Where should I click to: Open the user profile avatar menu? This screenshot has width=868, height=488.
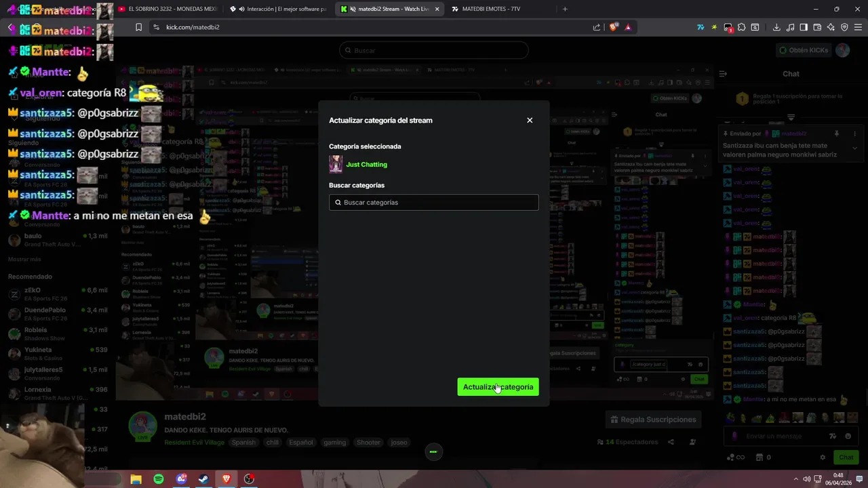tap(842, 50)
